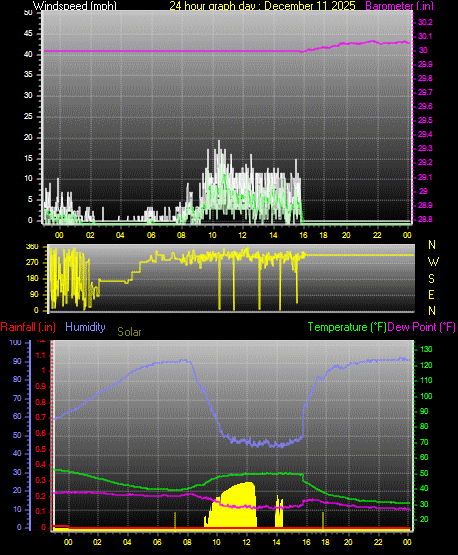Select the "Humidity" legend label

click(x=85, y=327)
